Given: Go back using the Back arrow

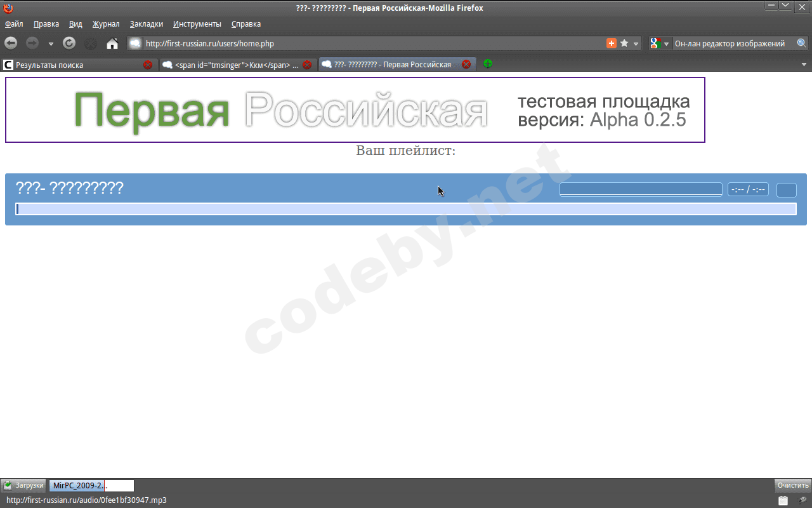Looking at the screenshot, I should coord(11,43).
